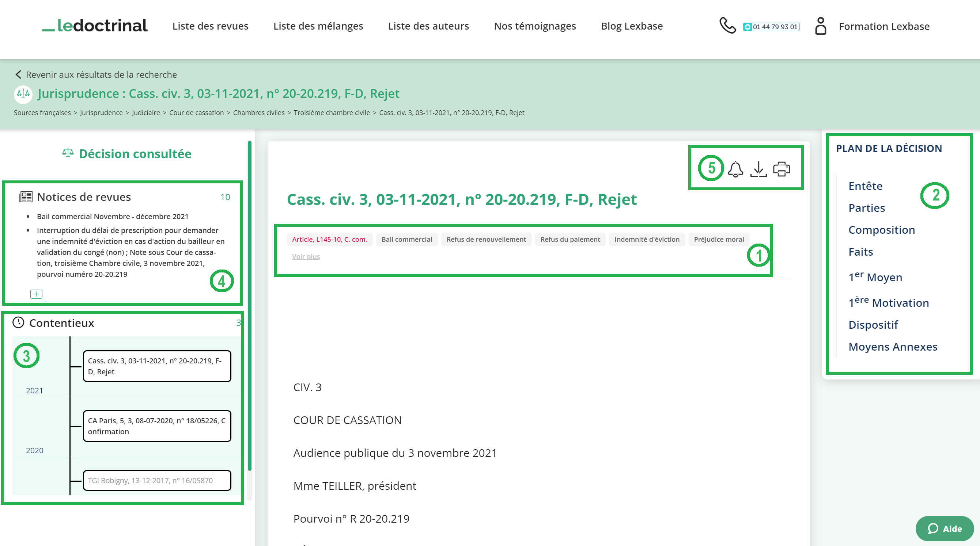Screen dimensions: 980x546
Task: Expand notices list with plus button
Action: pyautogui.click(x=36, y=294)
